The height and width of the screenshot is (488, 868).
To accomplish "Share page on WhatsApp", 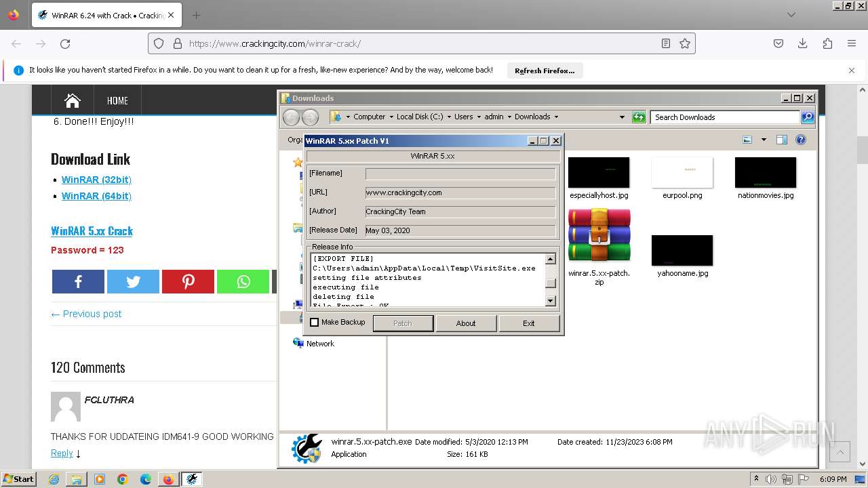I will tap(243, 282).
